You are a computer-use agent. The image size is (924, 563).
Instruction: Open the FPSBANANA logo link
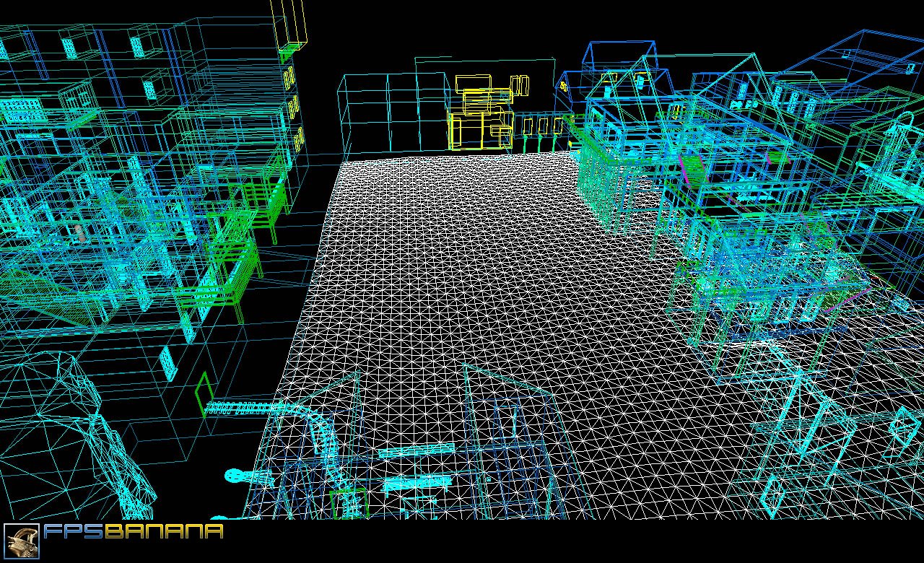(134, 533)
